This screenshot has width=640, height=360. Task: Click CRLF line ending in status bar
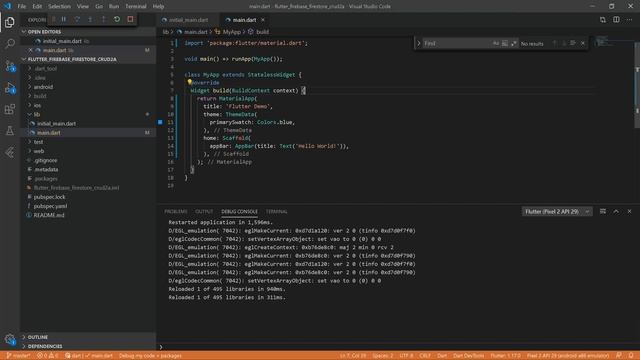(x=425, y=356)
